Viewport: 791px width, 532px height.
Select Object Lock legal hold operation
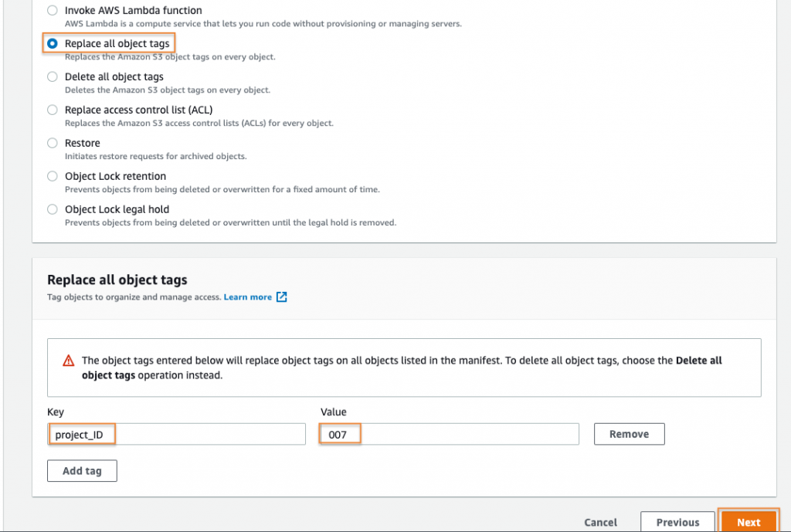(52, 209)
